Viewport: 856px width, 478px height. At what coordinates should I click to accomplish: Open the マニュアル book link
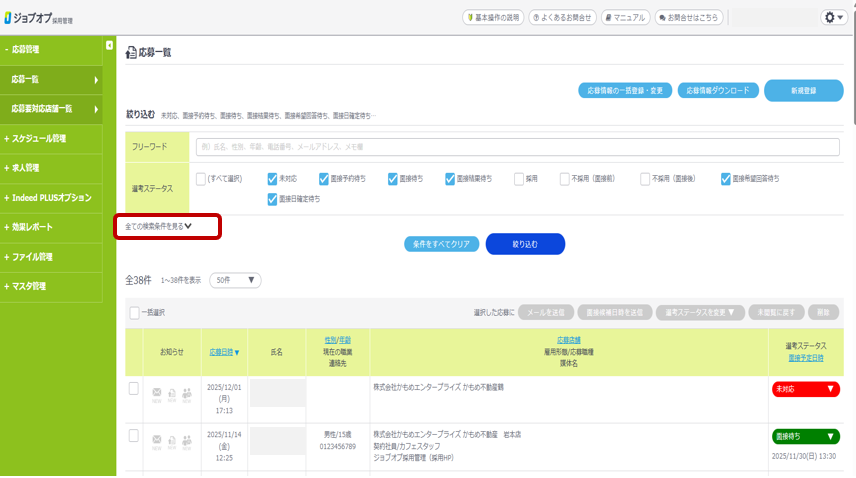(625, 18)
